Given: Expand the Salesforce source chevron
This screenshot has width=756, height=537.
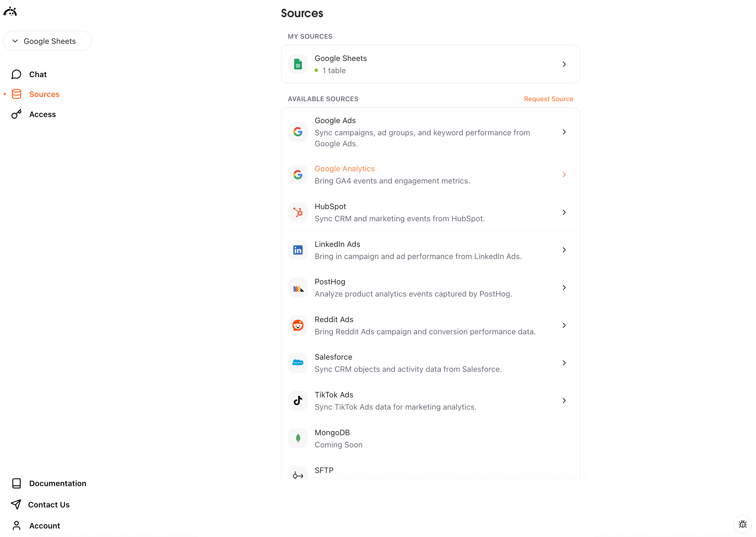Looking at the screenshot, I should tap(564, 363).
